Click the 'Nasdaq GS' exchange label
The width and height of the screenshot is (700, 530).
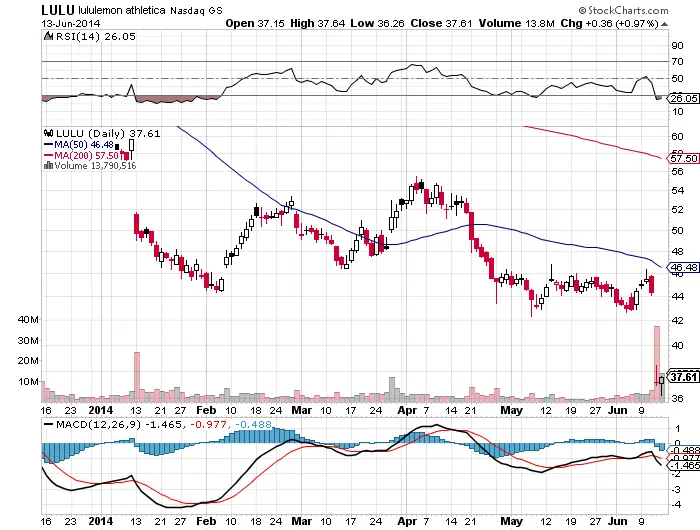pos(196,10)
